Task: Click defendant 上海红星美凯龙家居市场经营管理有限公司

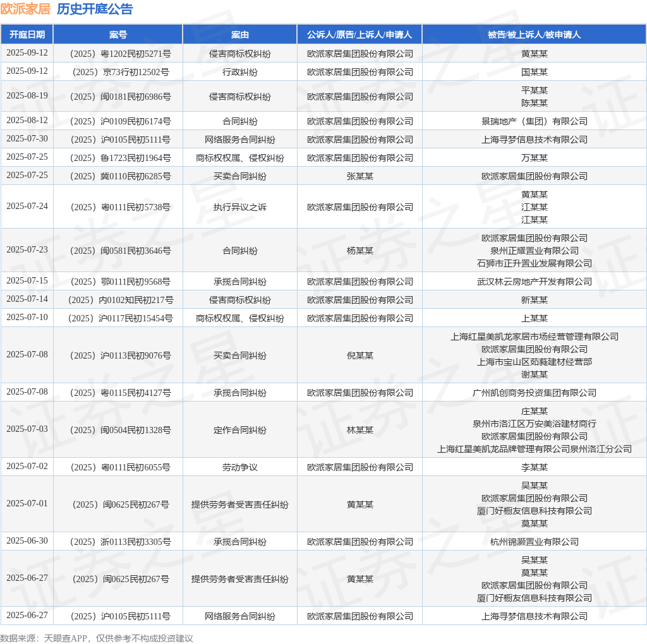Action: (x=535, y=337)
